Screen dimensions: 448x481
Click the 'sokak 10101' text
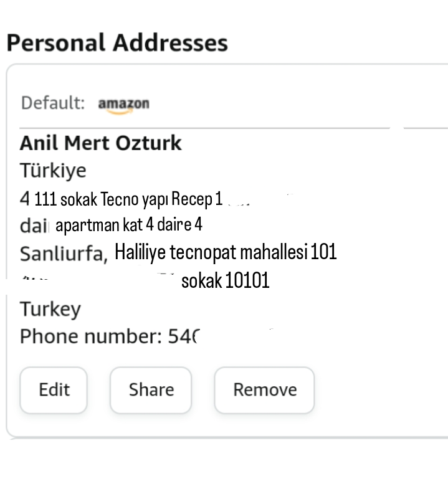click(225, 280)
